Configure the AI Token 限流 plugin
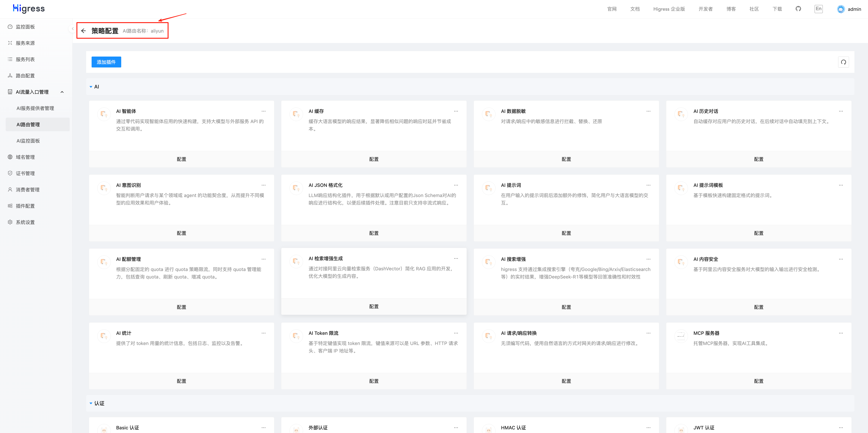The width and height of the screenshot is (868, 433). [x=374, y=381]
